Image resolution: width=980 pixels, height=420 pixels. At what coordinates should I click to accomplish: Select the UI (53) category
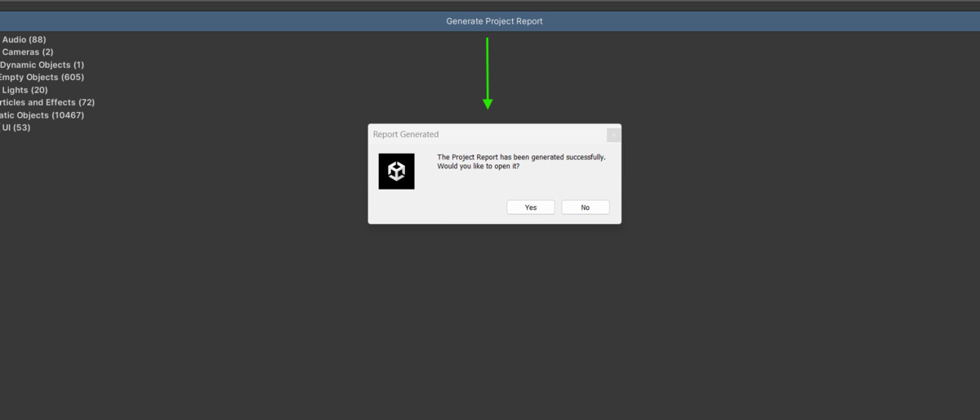tap(16, 127)
